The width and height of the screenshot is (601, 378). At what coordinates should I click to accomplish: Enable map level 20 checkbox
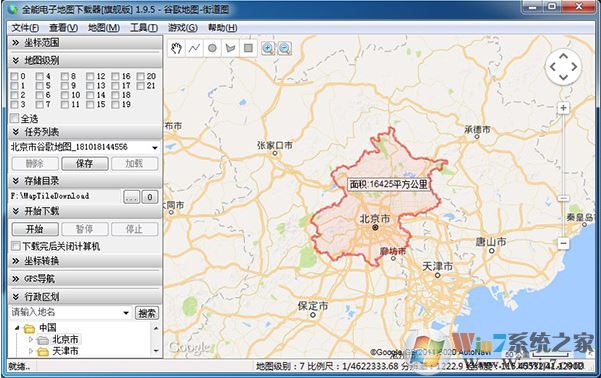(141, 76)
